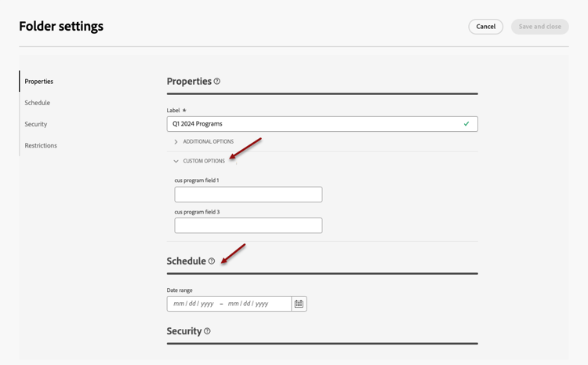Click the Label text field

pos(314,124)
